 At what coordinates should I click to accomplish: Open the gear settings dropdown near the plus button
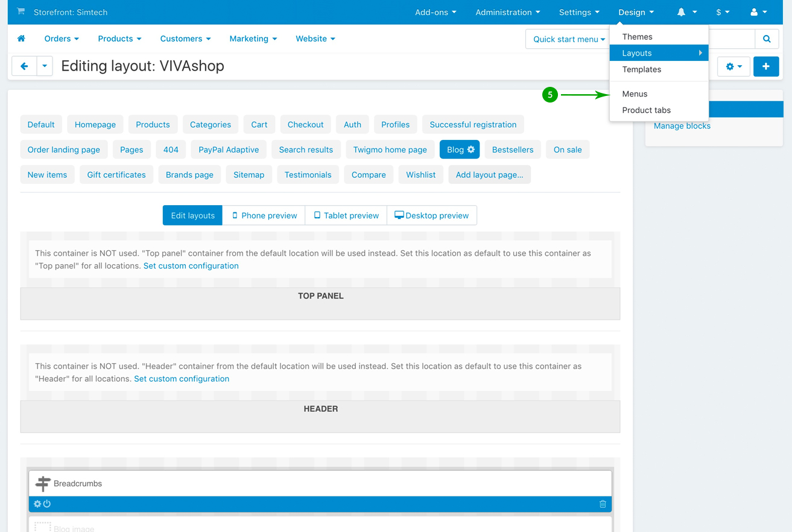(733, 66)
